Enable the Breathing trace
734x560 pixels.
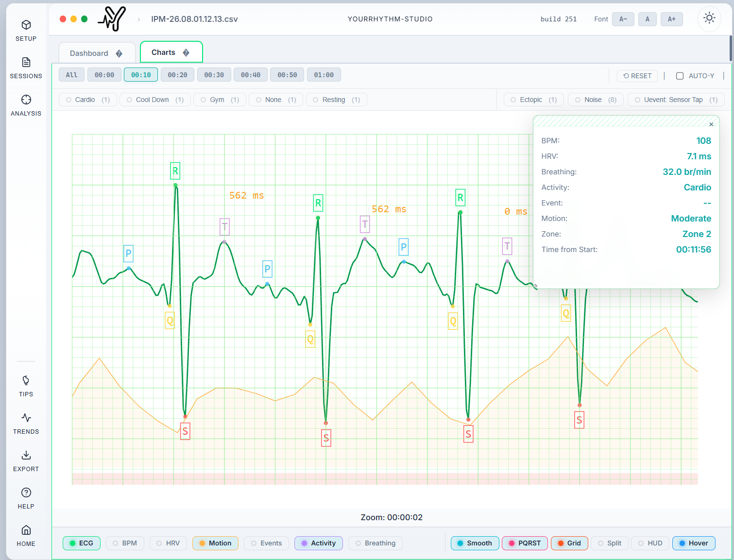(x=376, y=543)
